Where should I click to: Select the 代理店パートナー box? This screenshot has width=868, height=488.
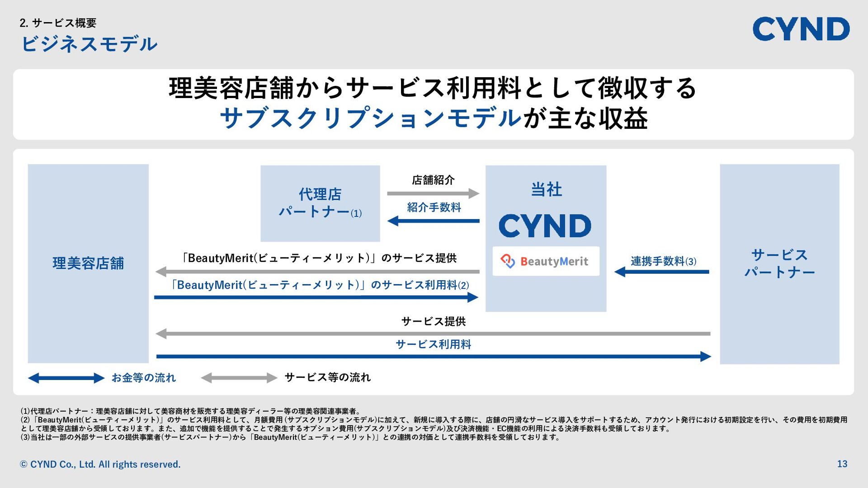click(320, 203)
